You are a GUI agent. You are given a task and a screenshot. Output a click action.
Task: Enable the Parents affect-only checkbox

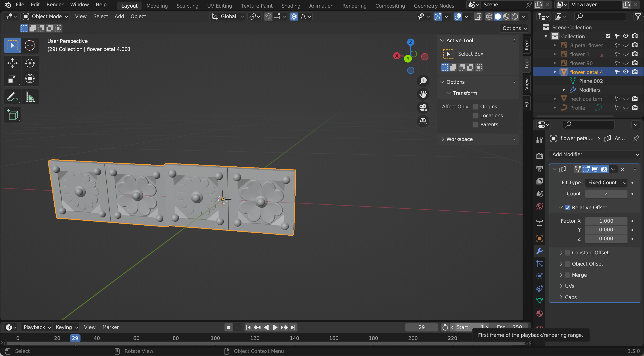(475, 125)
